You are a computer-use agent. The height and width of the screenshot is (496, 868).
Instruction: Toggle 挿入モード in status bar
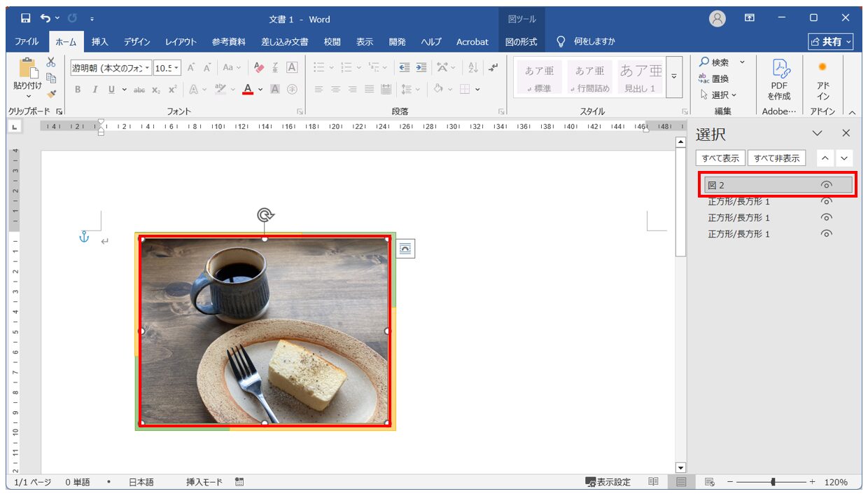(x=204, y=482)
